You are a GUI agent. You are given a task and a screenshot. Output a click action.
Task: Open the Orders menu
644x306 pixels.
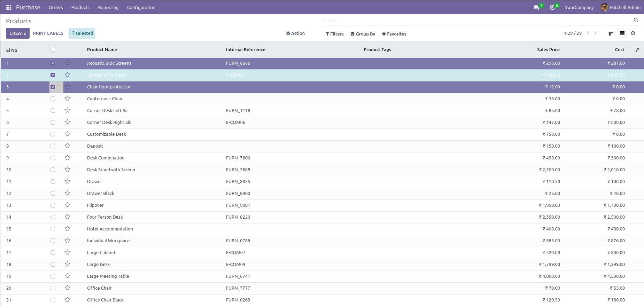click(56, 7)
